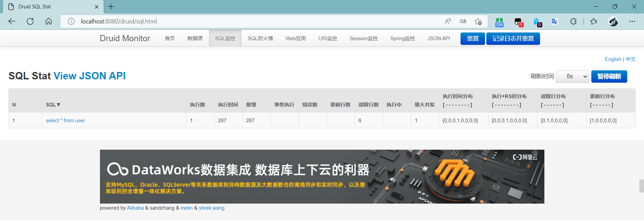The height and width of the screenshot is (221, 644).
Task: Open the Spring监控 page
Action: [402, 38]
